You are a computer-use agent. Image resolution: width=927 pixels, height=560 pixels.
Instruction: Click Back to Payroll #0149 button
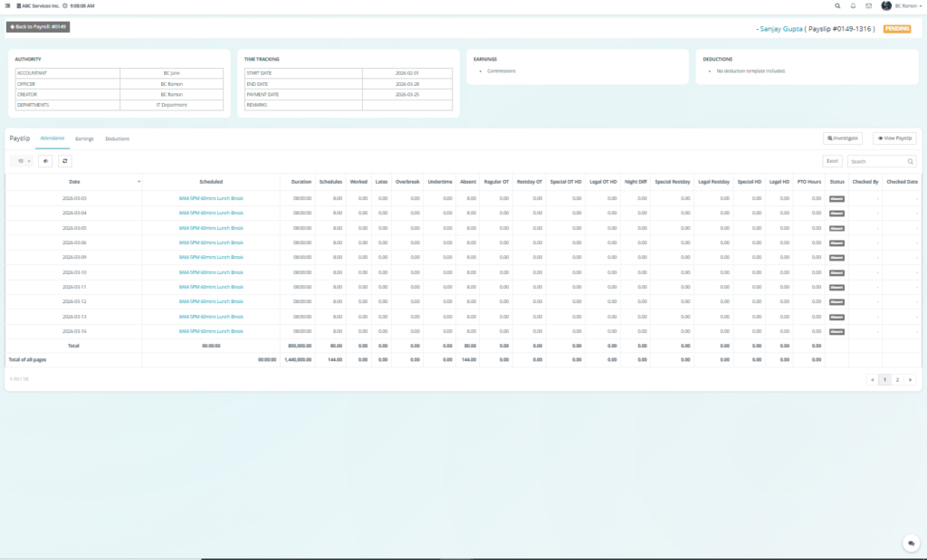tap(37, 27)
